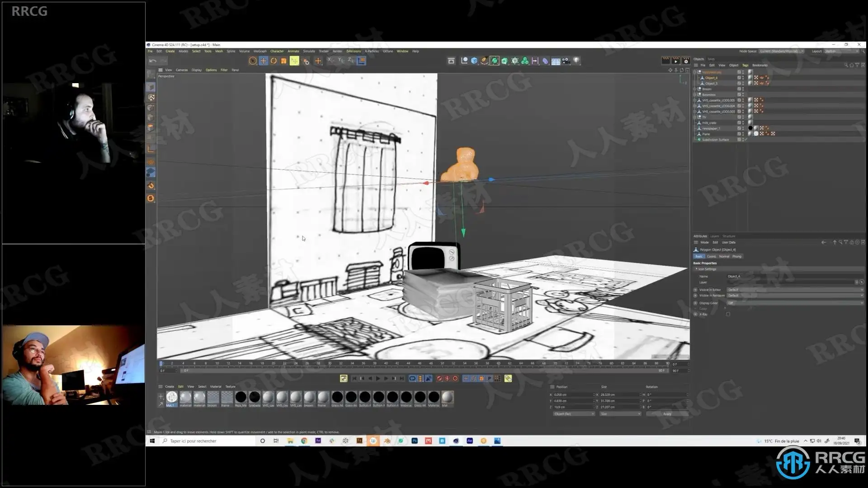Click the Live Selection tool icon

click(253, 61)
